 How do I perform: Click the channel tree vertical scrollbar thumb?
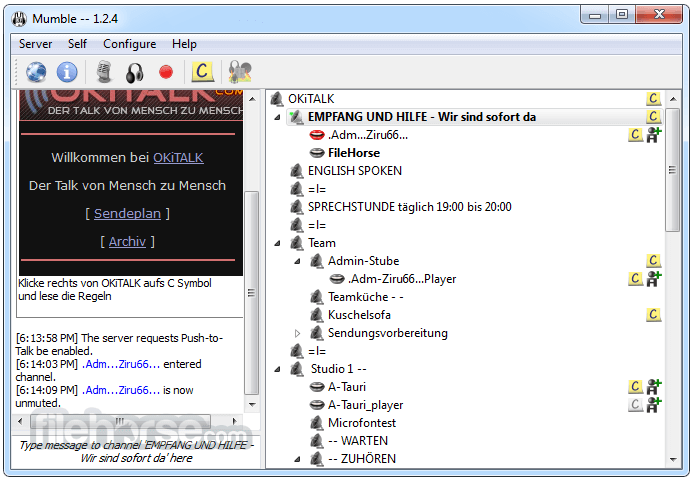pos(673,170)
